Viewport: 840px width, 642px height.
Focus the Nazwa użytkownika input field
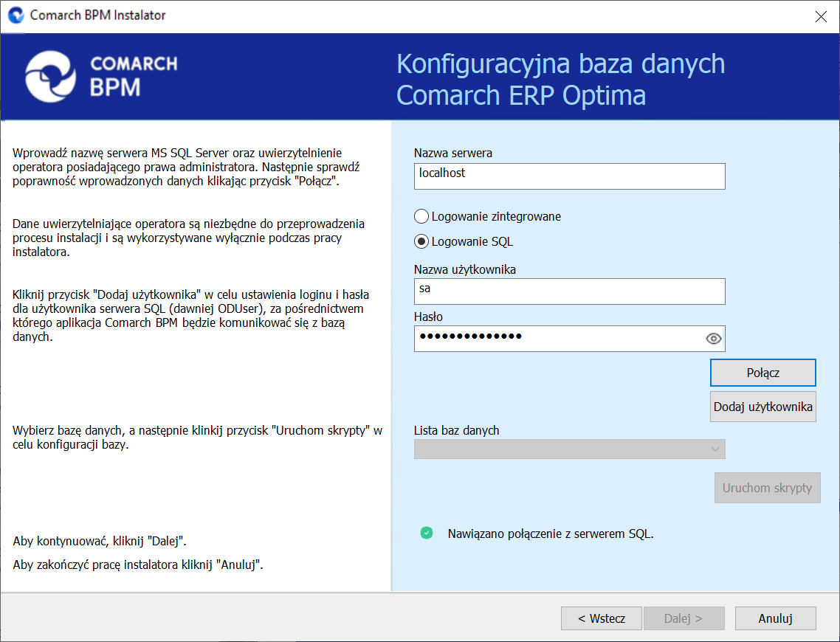click(569, 291)
